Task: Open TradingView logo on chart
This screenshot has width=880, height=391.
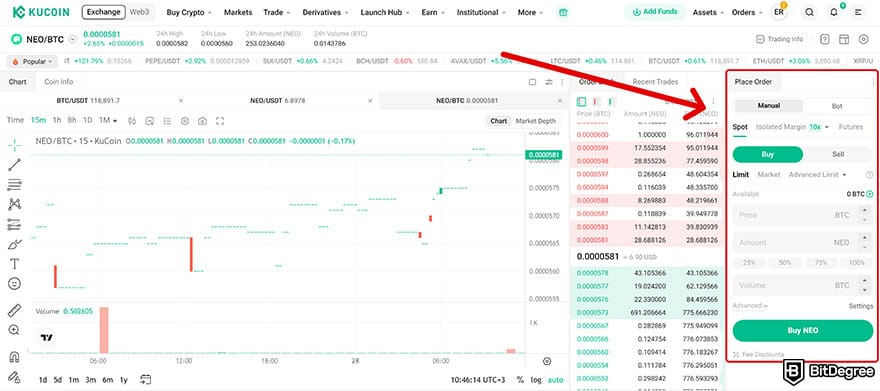Action: (x=47, y=338)
